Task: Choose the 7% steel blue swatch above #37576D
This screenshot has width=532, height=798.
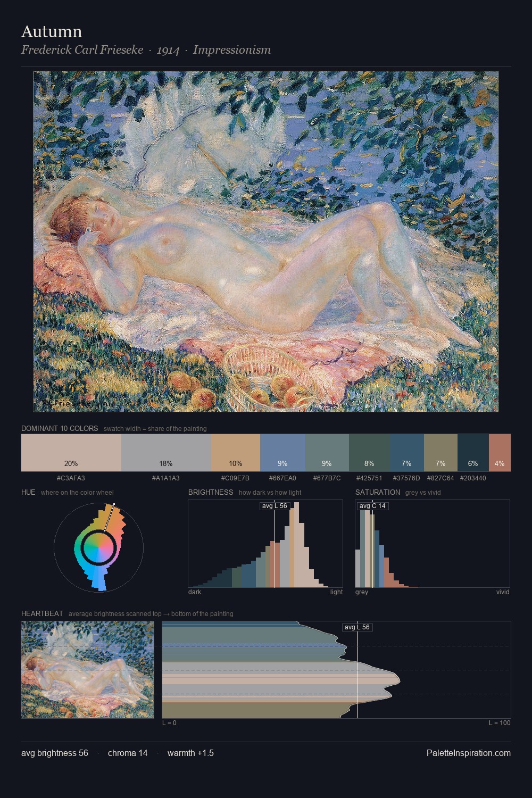Action: [x=407, y=453]
